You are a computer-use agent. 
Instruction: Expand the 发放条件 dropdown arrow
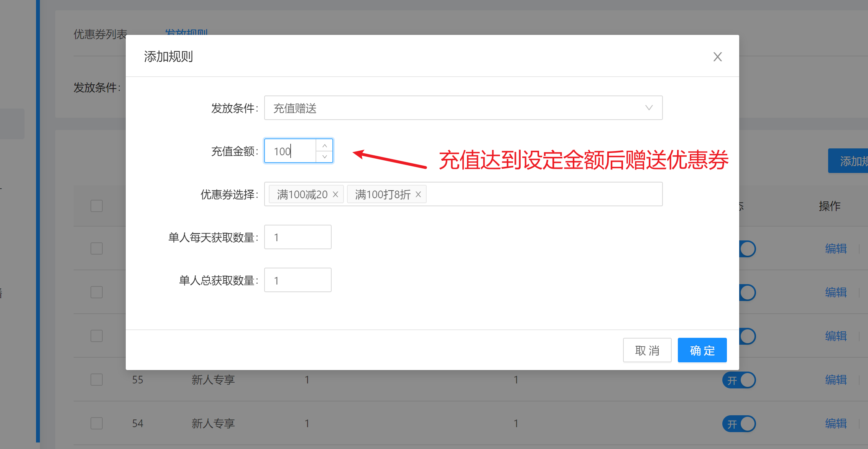(649, 108)
